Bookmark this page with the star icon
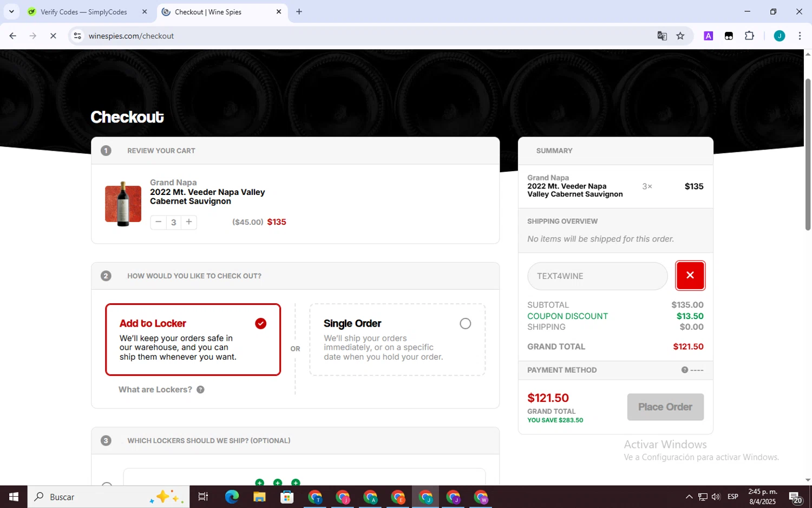 (x=680, y=36)
